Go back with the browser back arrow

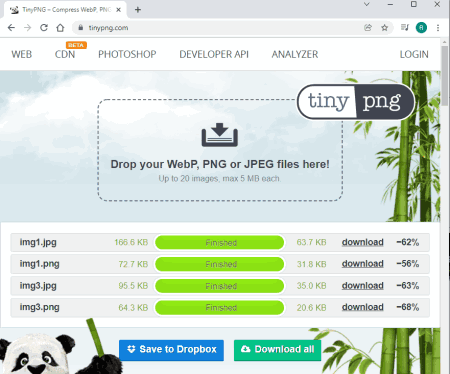tap(11, 28)
